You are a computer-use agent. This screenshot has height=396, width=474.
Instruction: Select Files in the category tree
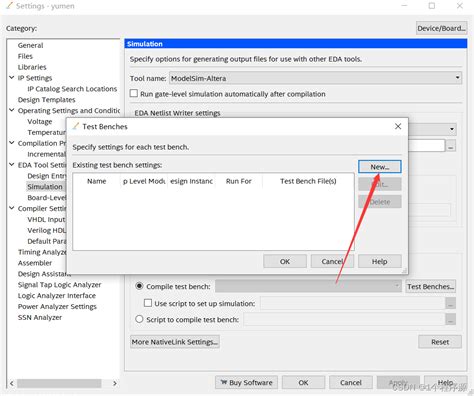pyautogui.click(x=25, y=56)
